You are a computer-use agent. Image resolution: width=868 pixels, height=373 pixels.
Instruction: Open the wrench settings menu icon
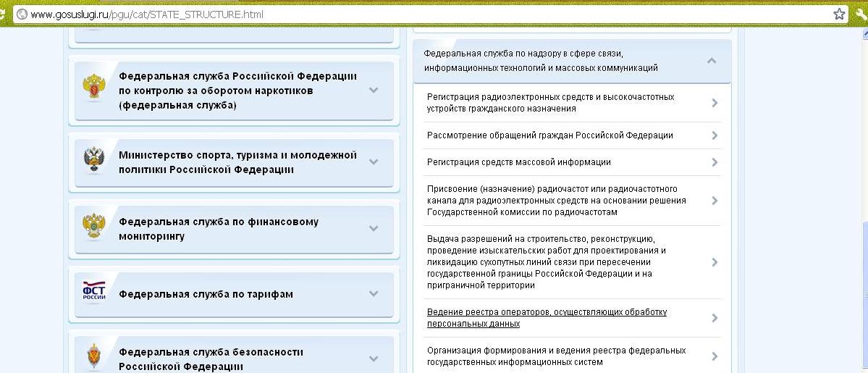(862, 14)
